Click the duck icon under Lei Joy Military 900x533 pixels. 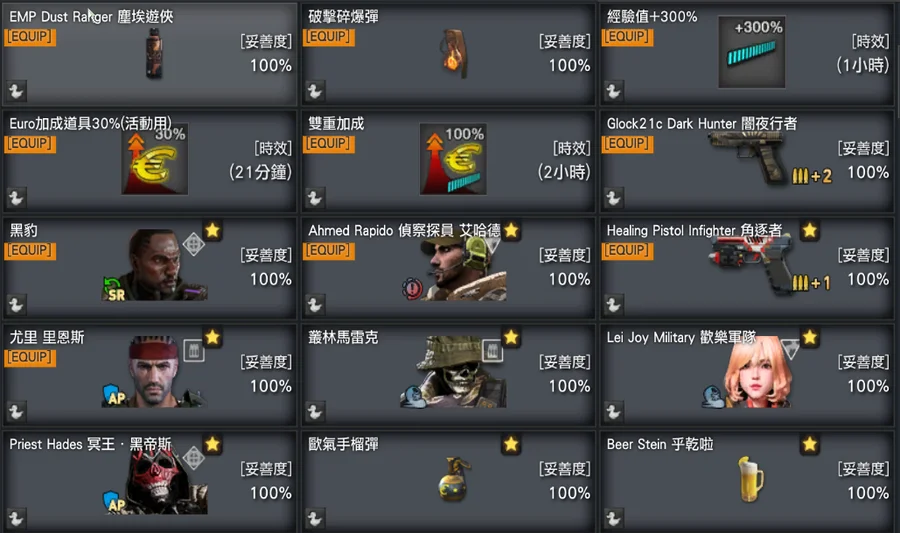point(613,411)
